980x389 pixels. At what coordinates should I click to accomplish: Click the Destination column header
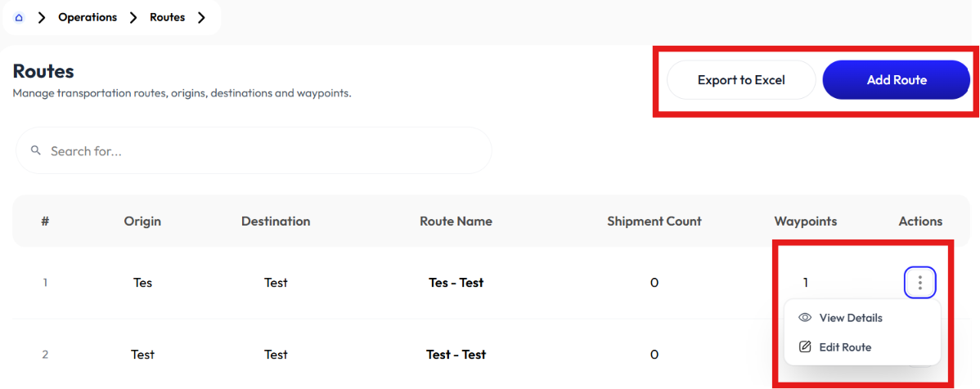click(x=276, y=221)
